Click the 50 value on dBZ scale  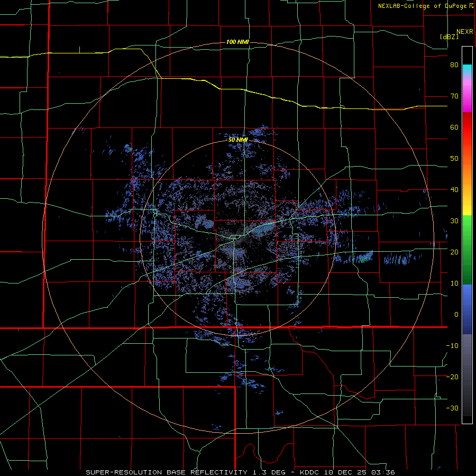[x=454, y=159]
